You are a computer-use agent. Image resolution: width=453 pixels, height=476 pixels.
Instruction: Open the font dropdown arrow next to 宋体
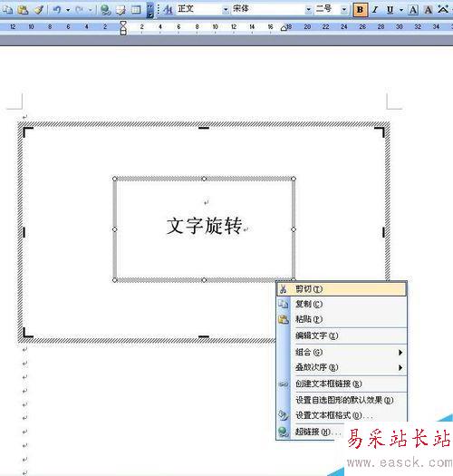coord(308,10)
